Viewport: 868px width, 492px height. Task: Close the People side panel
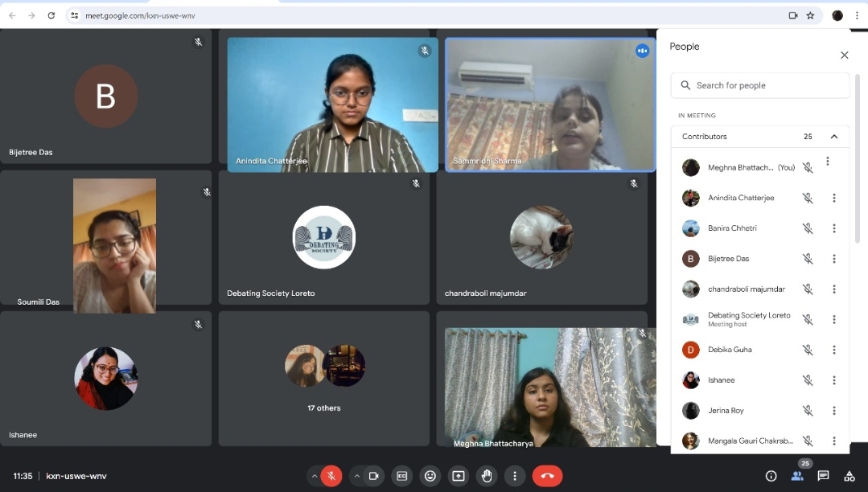coord(844,55)
